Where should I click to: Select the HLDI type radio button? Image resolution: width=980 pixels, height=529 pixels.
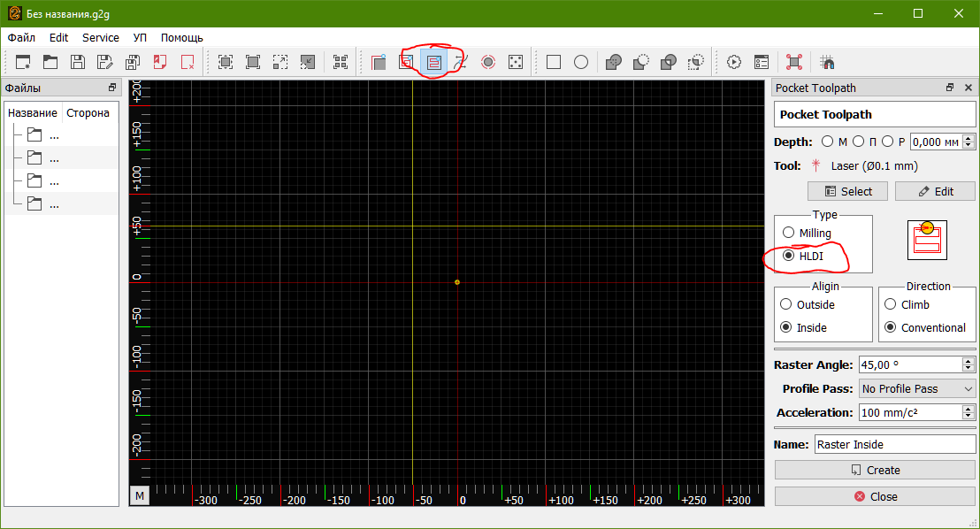tap(789, 256)
